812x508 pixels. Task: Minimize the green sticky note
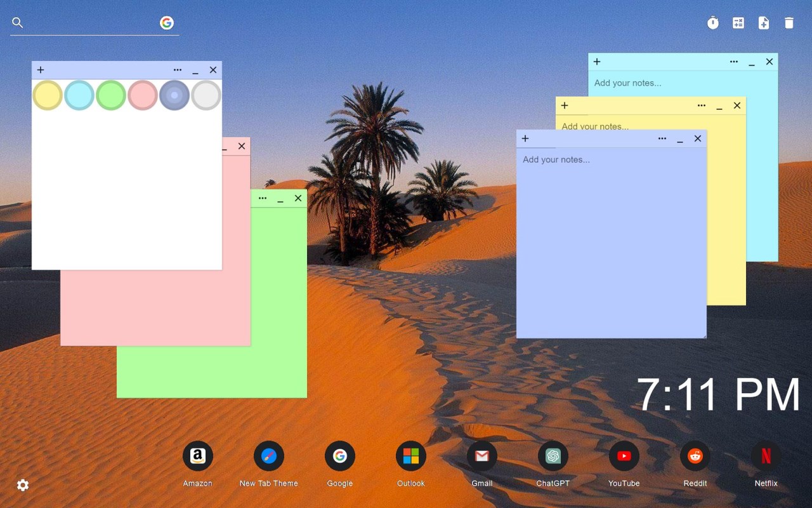[x=280, y=199]
